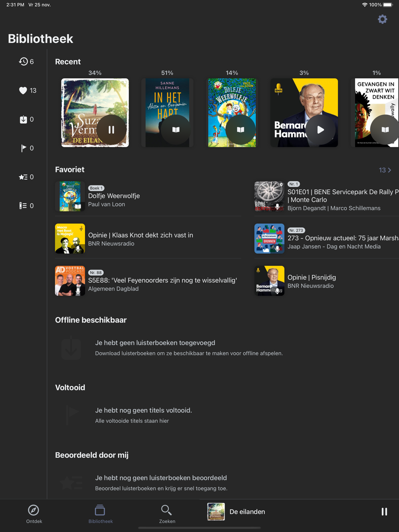Pause De Eilanden cover playback
Screen dimensions: 399x532
[111, 130]
